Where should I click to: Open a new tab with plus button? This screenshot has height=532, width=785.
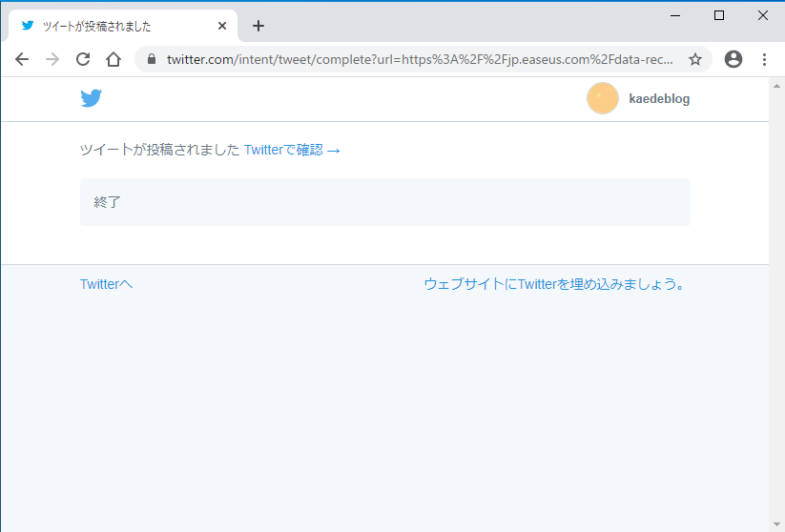[258, 26]
